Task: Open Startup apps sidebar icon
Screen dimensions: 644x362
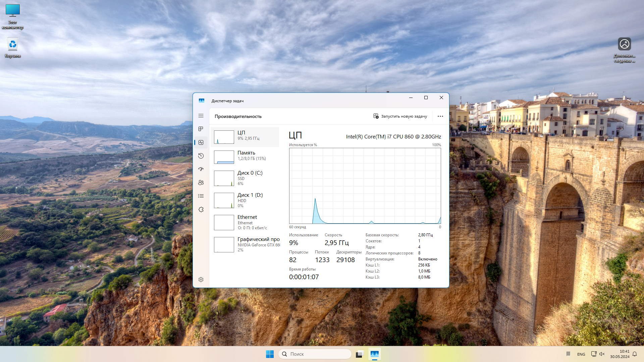Action: 201,169
